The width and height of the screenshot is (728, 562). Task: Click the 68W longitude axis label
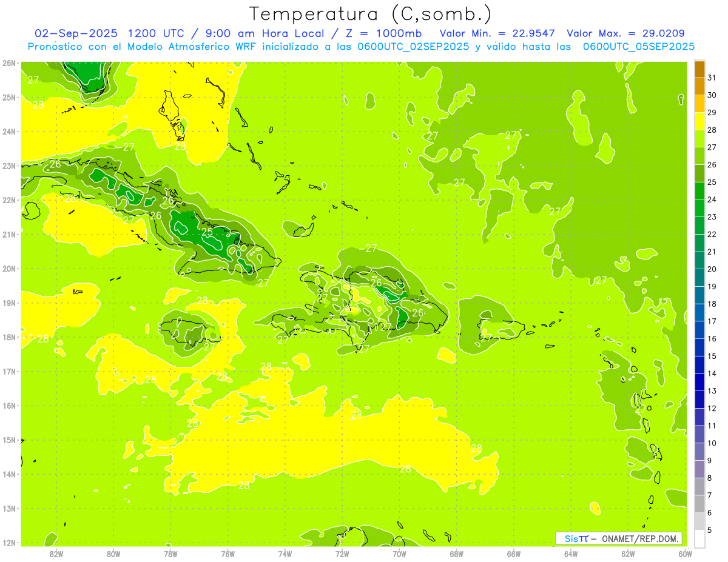pyautogui.click(x=457, y=554)
